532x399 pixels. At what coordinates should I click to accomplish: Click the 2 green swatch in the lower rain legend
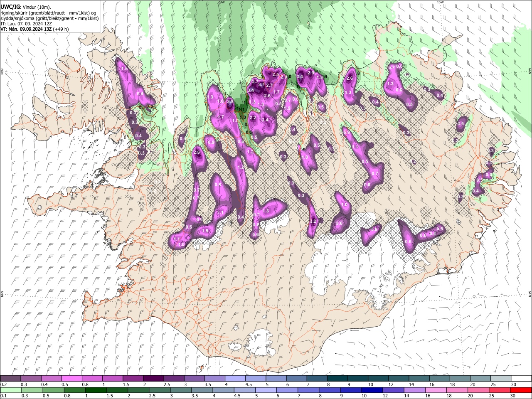tap(138, 390)
